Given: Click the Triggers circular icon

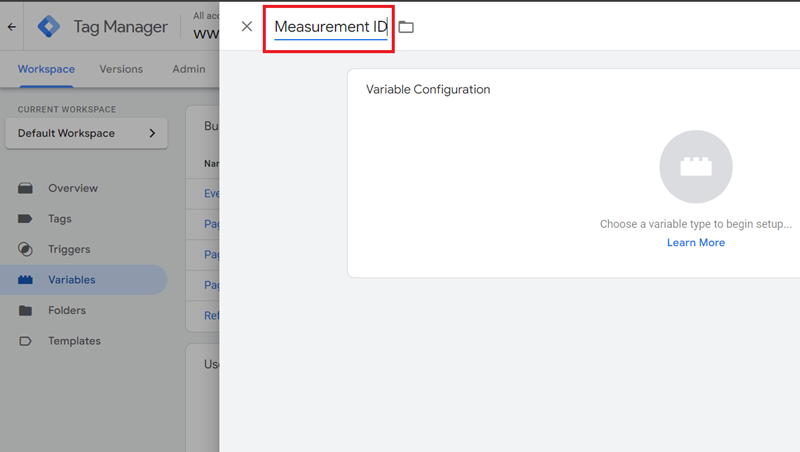Looking at the screenshot, I should click(25, 249).
